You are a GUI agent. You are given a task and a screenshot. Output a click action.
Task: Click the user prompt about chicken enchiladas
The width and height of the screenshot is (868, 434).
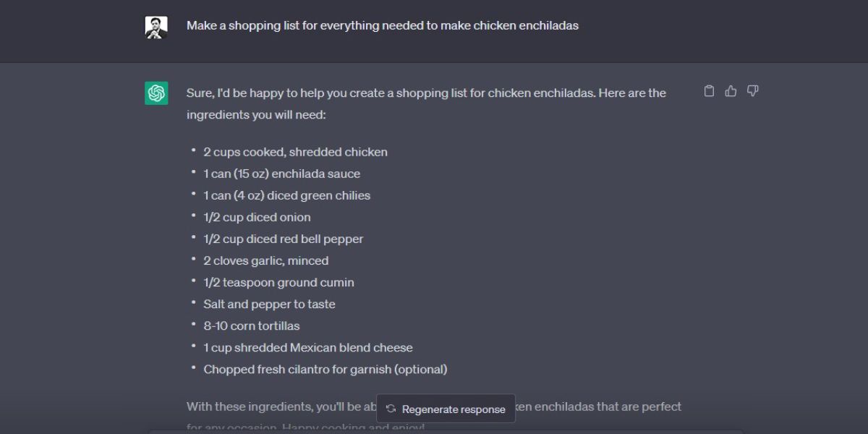click(382, 25)
